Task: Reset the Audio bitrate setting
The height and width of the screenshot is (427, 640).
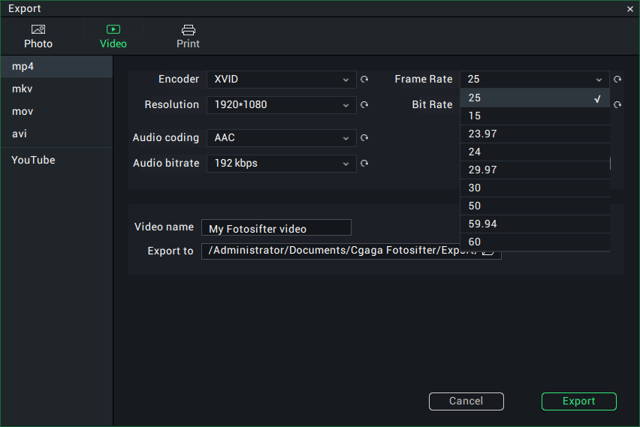Action: click(x=364, y=163)
